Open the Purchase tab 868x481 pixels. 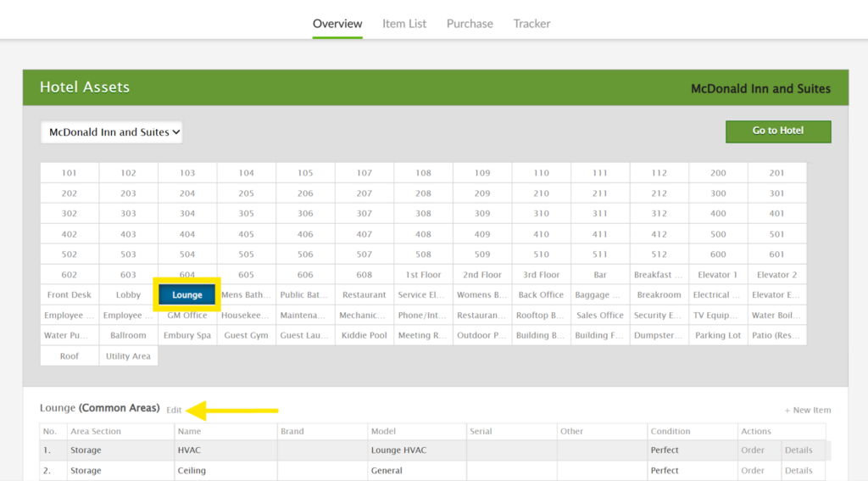click(x=470, y=24)
